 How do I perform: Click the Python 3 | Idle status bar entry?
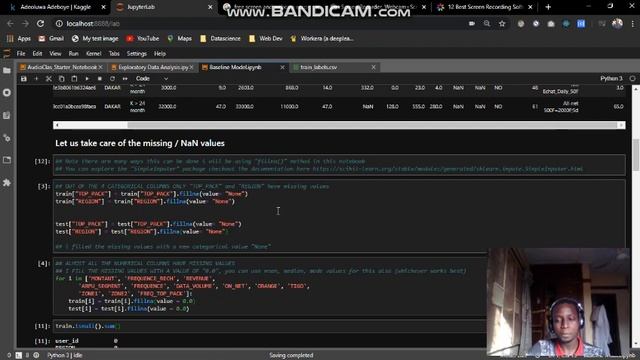pyautogui.click(x=64, y=356)
